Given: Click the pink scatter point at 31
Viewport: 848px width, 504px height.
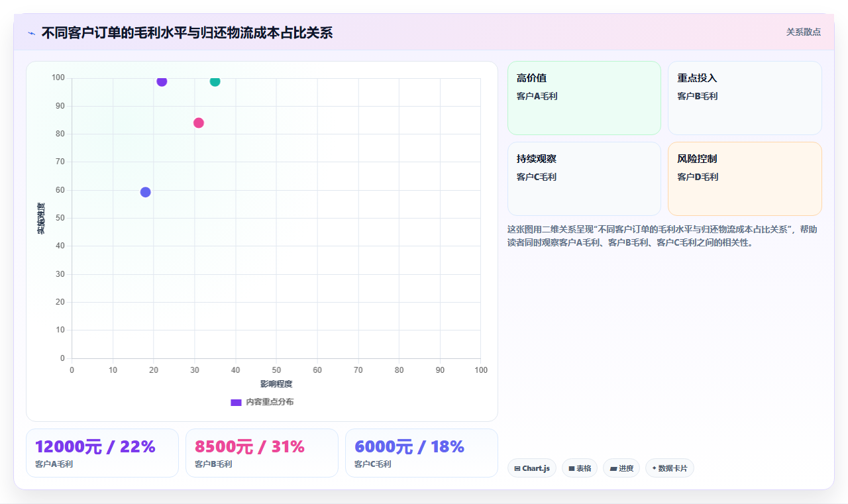Looking at the screenshot, I should coord(199,123).
